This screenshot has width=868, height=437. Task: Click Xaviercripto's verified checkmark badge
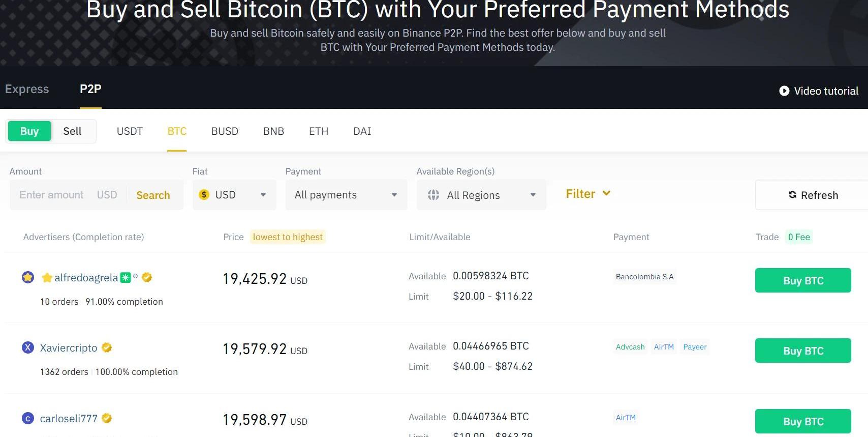107,347
